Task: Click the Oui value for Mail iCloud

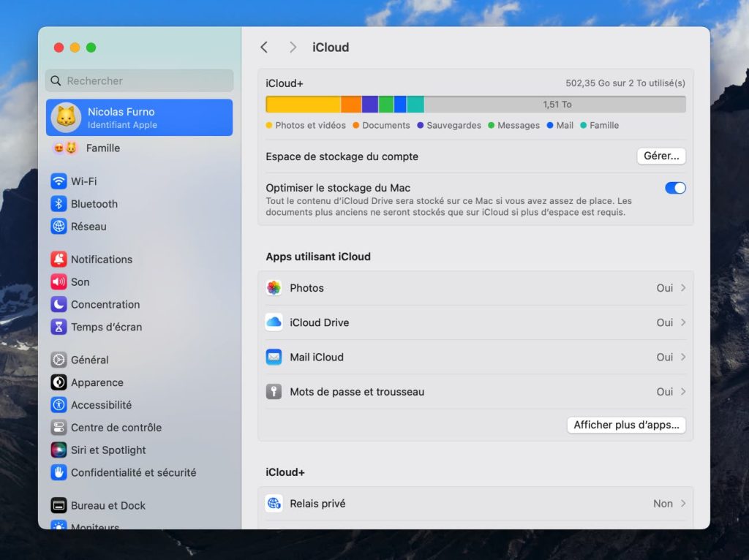Action: click(664, 357)
